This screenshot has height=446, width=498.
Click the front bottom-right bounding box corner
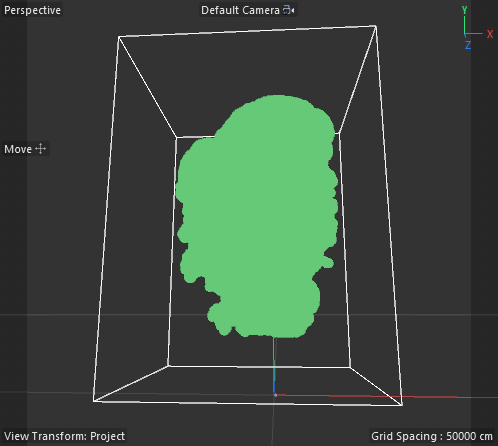click(402, 405)
